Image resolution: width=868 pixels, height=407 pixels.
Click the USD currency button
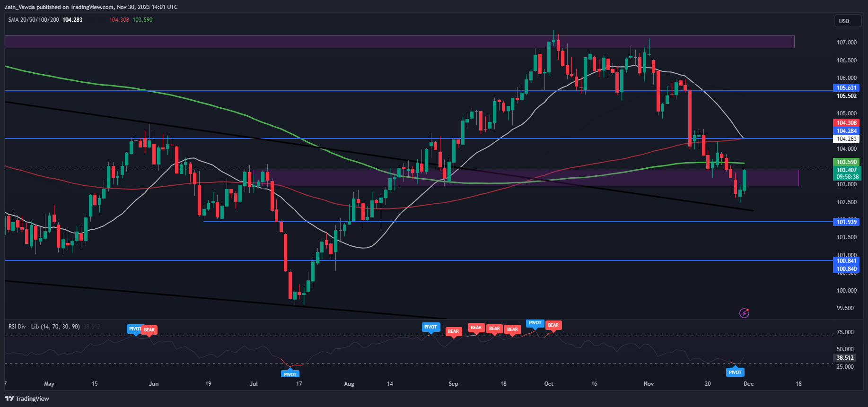[848, 21]
